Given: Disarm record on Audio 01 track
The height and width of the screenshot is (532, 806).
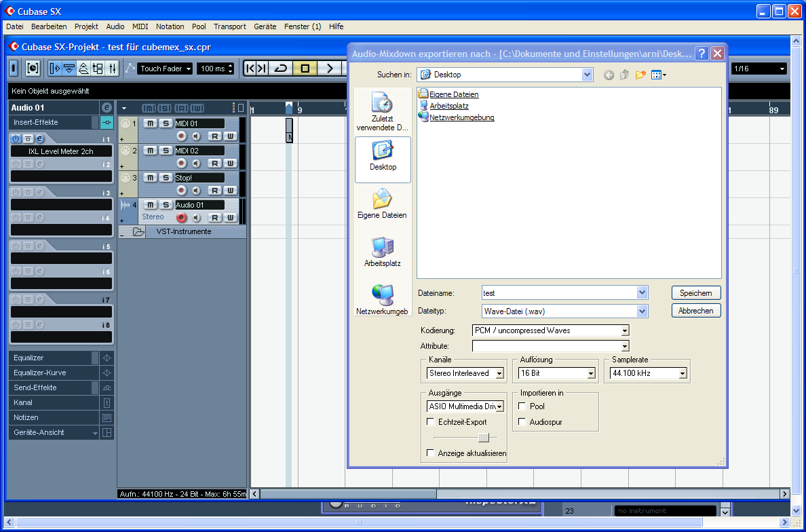Looking at the screenshot, I should pyautogui.click(x=181, y=217).
